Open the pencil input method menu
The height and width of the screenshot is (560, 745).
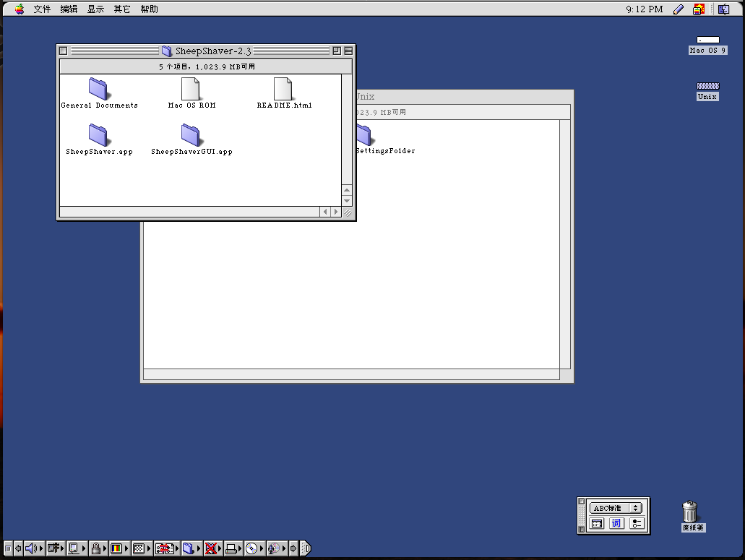(x=679, y=9)
